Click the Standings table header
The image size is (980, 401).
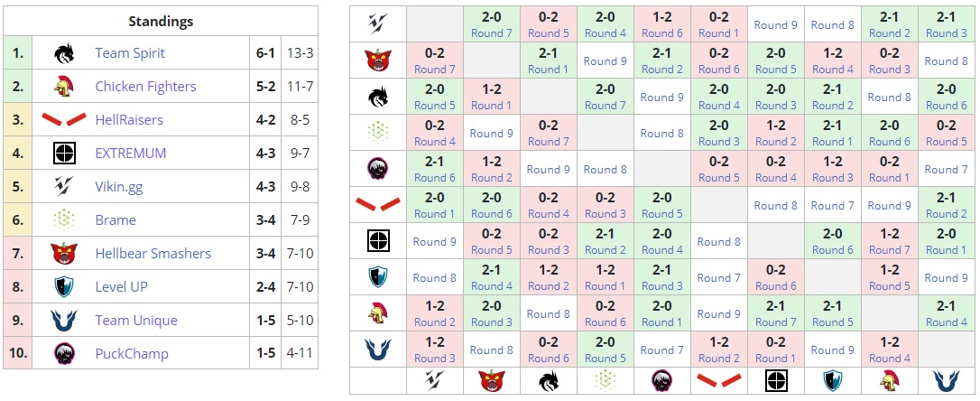coord(161,21)
